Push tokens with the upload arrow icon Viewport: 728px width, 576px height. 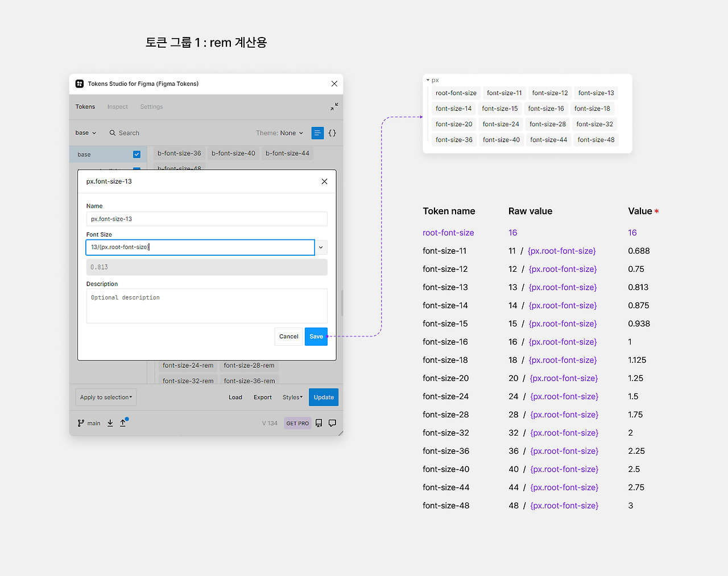[x=123, y=423]
